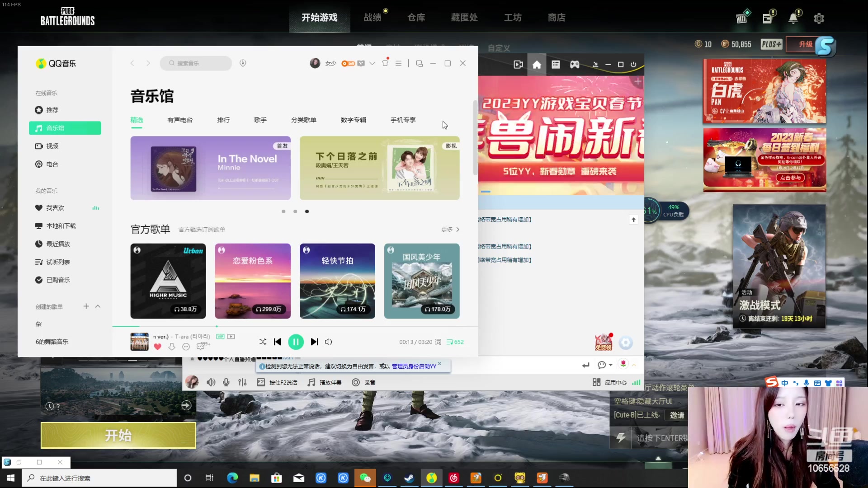Click YY window video camera icon
Viewport: 868px width, 488px height.
pos(519,65)
